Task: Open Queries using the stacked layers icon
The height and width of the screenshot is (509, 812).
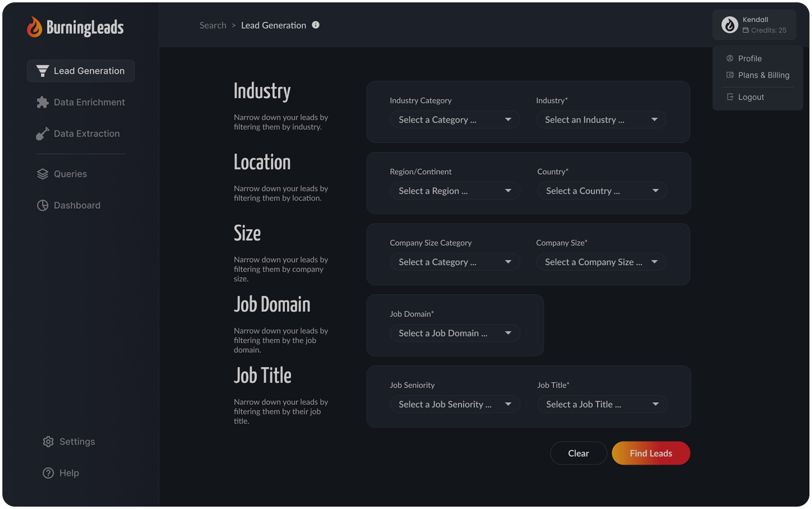Action: click(x=43, y=174)
